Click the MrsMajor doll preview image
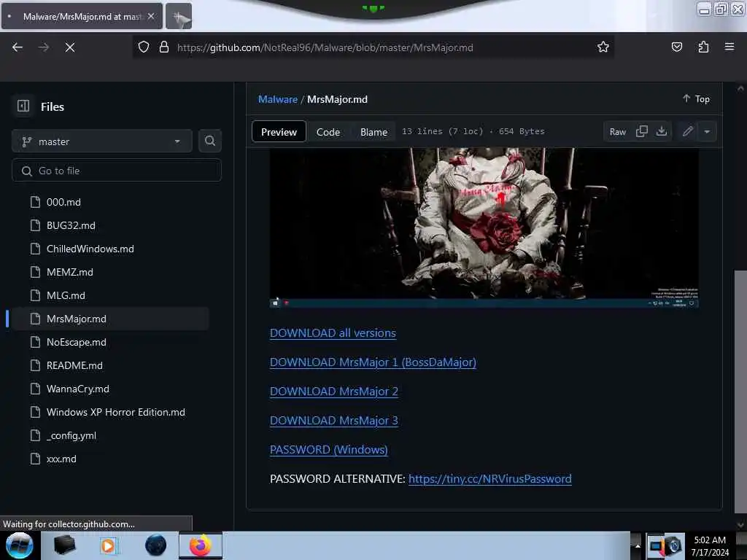747x560 pixels. [x=484, y=227]
